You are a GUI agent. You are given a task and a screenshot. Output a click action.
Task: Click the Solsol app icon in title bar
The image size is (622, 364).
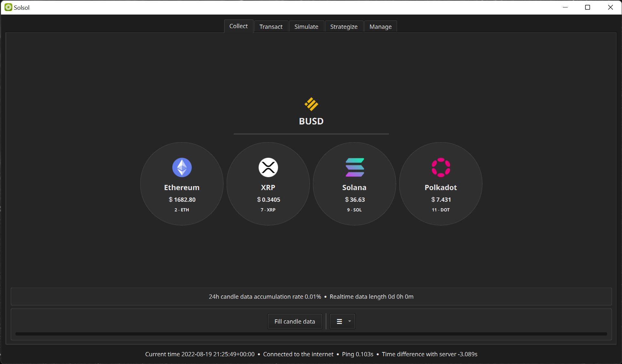click(8, 7)
